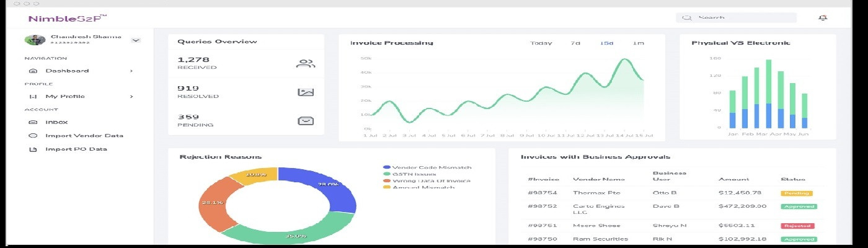
Task: Open invoice #98754
Action: coord(542,193)
